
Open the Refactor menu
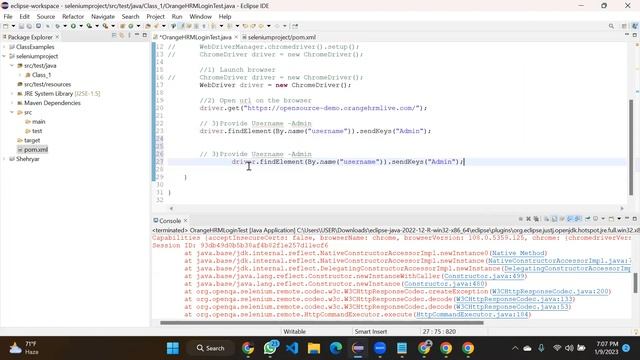(73, 16)
